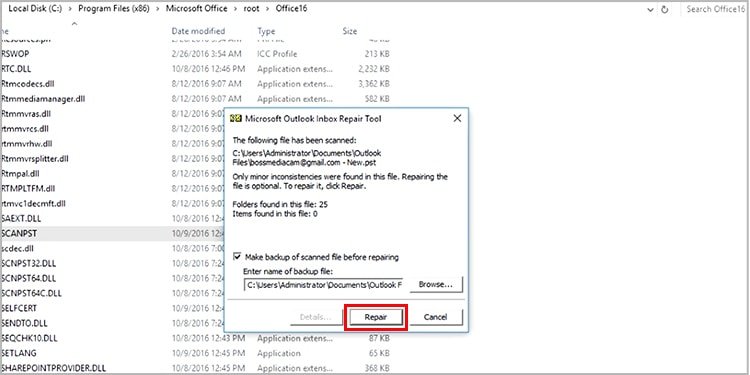Select the Rtmmvras.dll file
This screenshot has width=750, height=375.
point(26,114)
